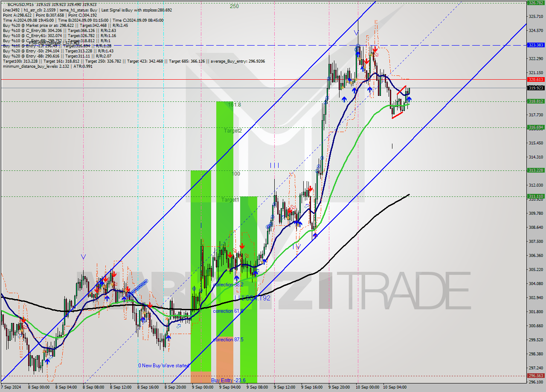Click the 308.640 price axis value
Viewport: 546px width, 392px height.
536,227
